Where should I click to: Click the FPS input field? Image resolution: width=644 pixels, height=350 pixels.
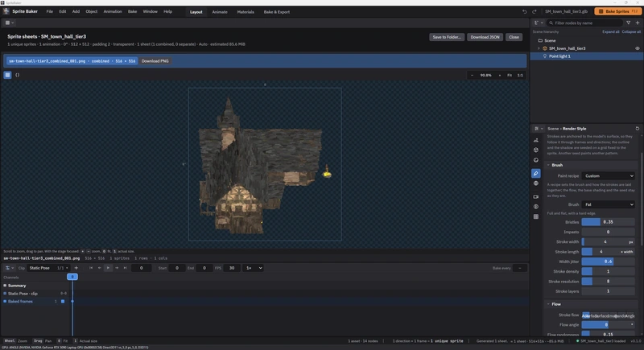232,268
